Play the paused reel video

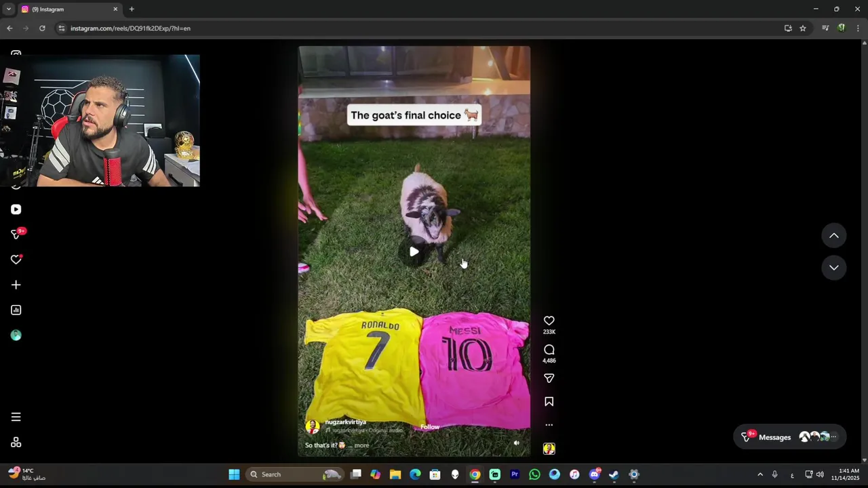coord(414,251)
